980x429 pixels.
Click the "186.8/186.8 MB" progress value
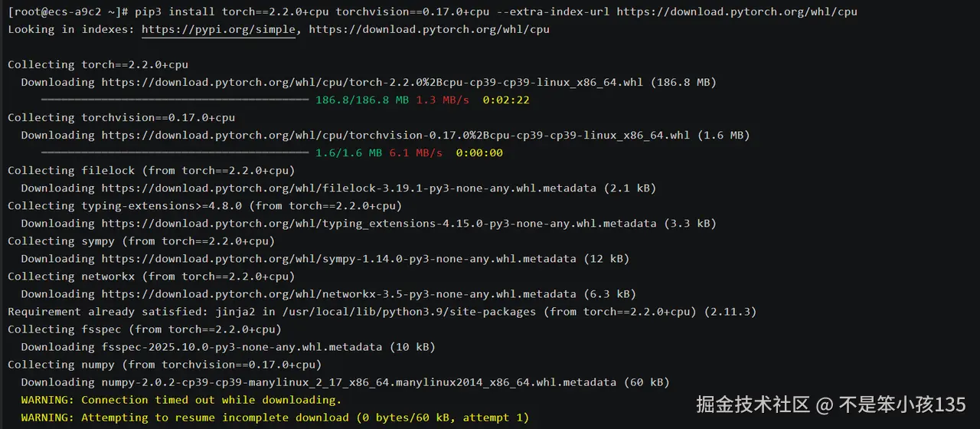click(x=362, y=100)
